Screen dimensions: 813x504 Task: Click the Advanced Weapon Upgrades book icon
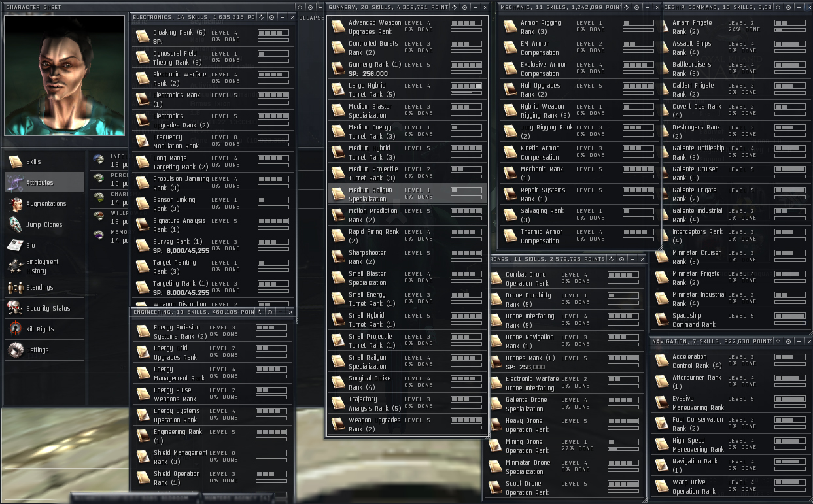[x=338, y=26]
